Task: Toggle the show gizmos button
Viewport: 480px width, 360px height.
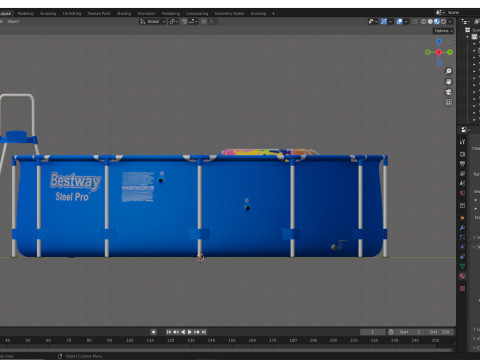Action: click(x=384, y=21)
